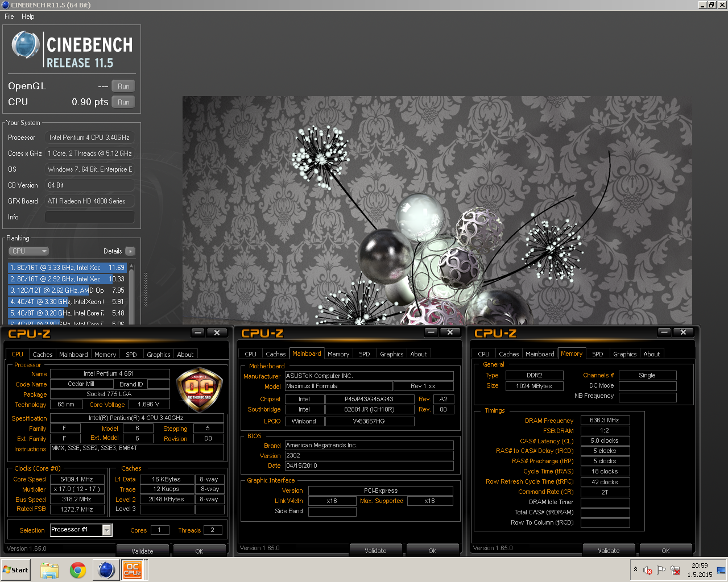
Task: Open Windows Explorer from the taskbar
Action: coord(49,570)
